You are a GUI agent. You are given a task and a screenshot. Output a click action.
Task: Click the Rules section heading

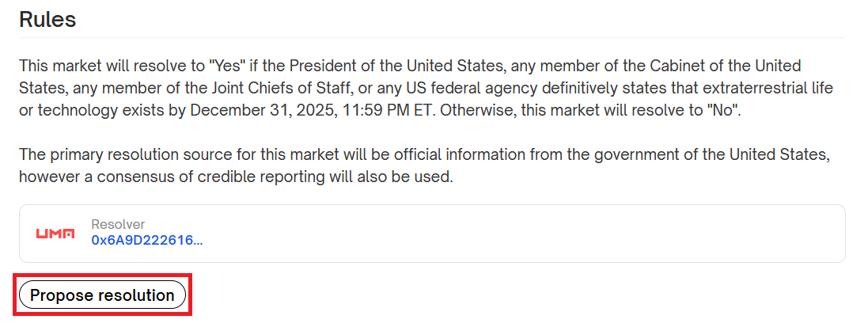click(47, 19)
